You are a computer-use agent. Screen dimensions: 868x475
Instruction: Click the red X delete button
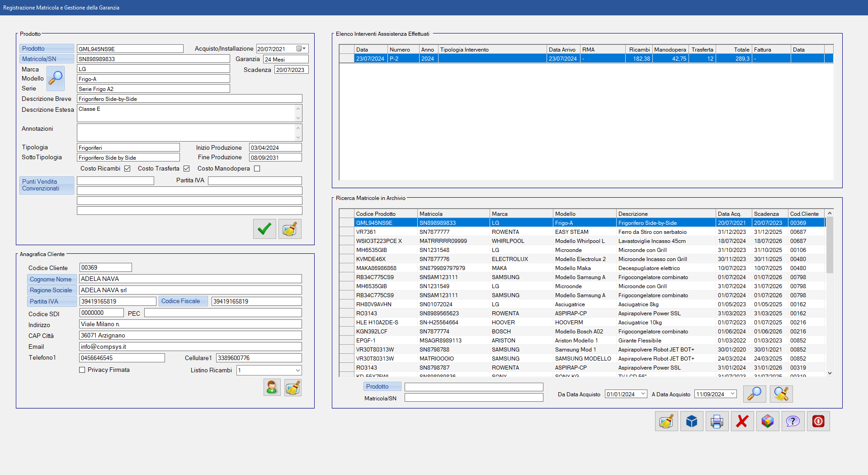pos(742,422)
